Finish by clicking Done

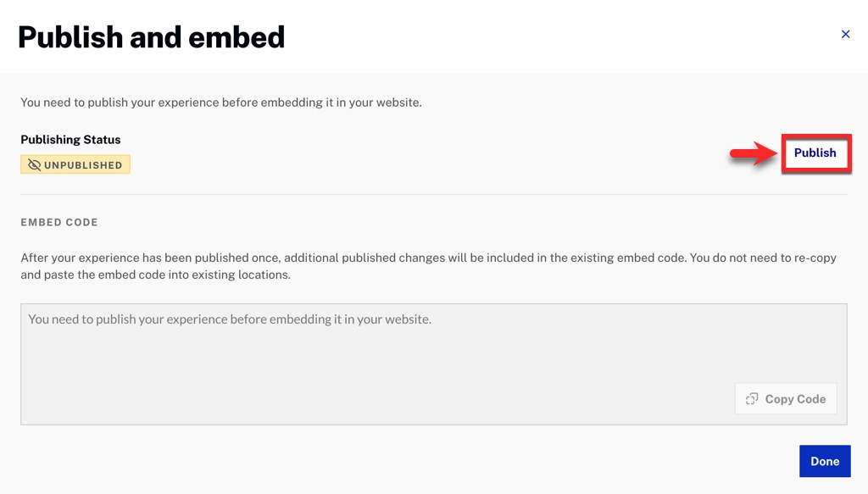[x=824, y=462]
